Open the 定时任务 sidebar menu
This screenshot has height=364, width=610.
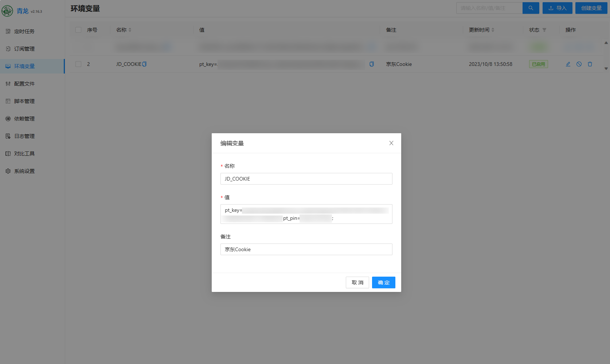point(24,31)
